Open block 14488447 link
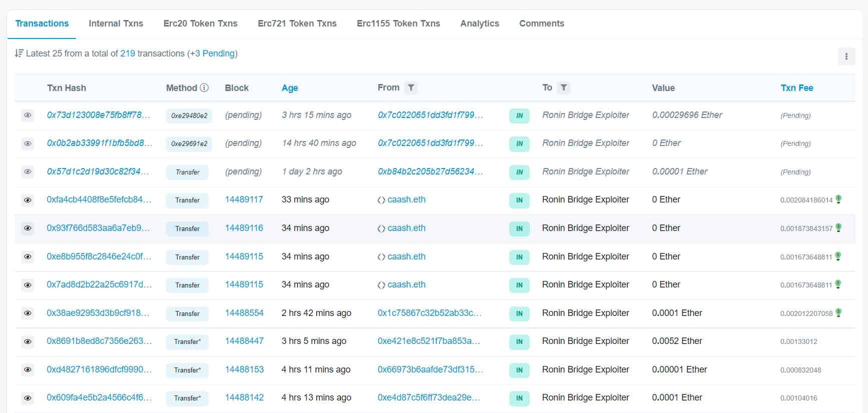The width and height of the screenshot is (868, 413). [x=244, y=341]
